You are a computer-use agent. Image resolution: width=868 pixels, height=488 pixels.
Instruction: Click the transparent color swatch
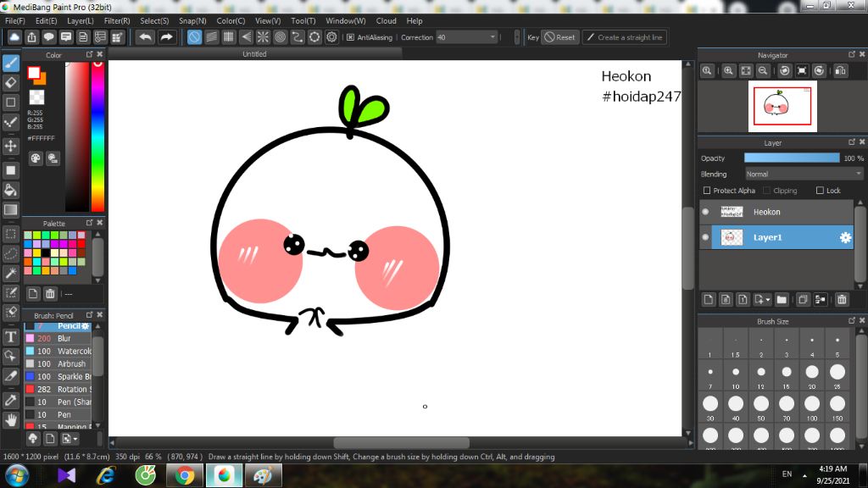36,97
